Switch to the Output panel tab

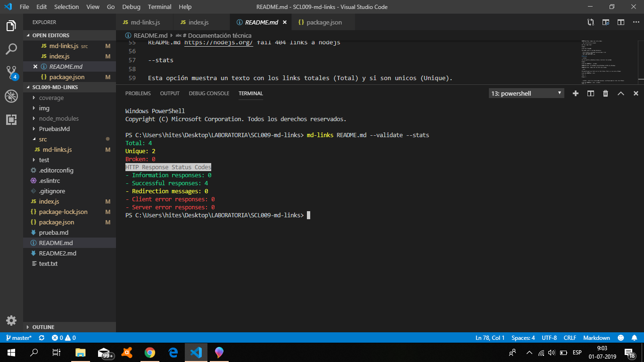coord(170,93)
